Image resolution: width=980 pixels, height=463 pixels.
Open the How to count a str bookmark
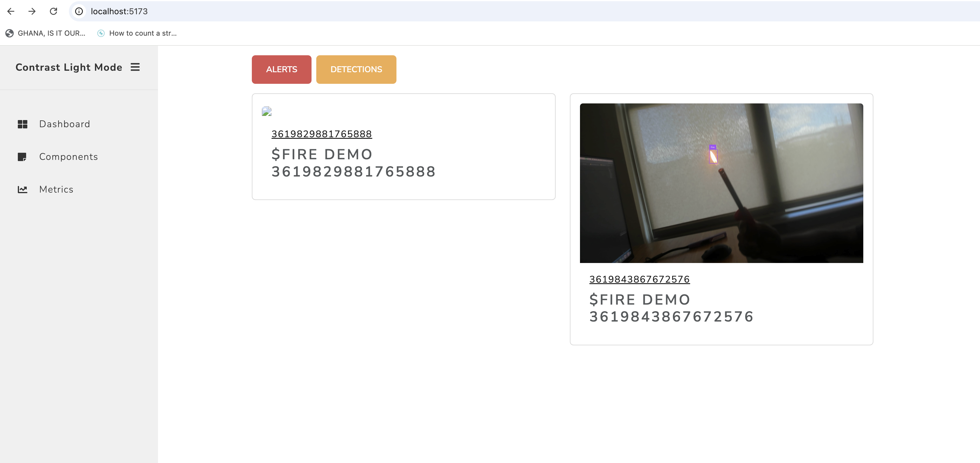(x=137, y=33)
